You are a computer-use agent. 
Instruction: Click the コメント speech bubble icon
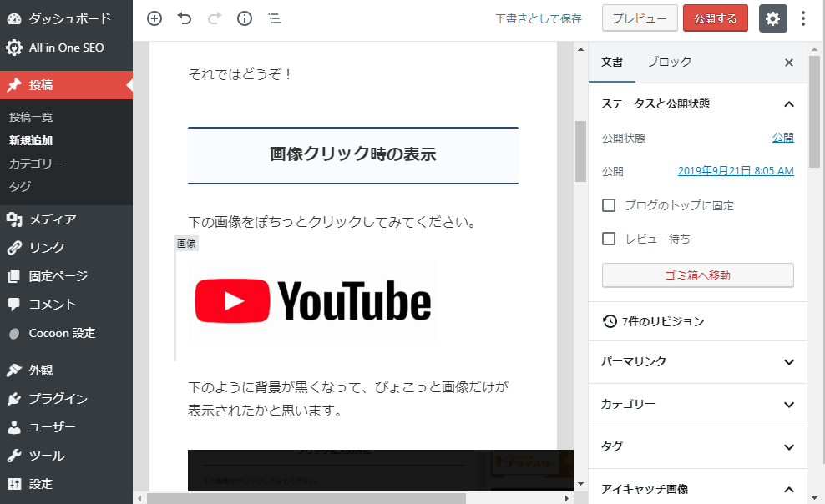click(x=14, y=305)
